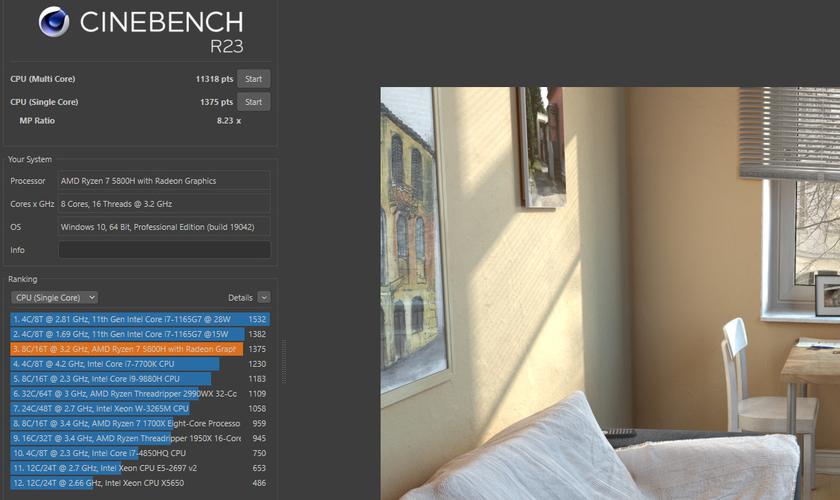
Task: Select the Xeon X5650 ranking entry
Action: pos(140,483)
